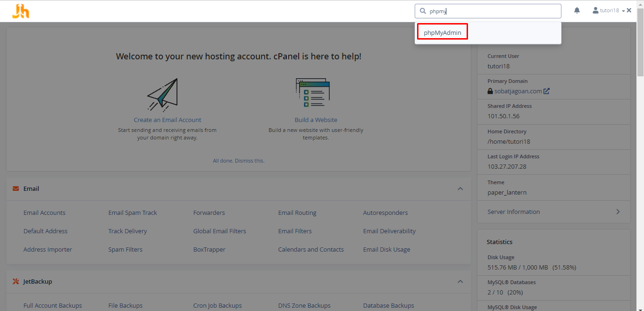Viewport: 644px width, 311px height.
Task: Open the external link icon beside sobatjagoan.com
Action: click(x=546, y=91)
